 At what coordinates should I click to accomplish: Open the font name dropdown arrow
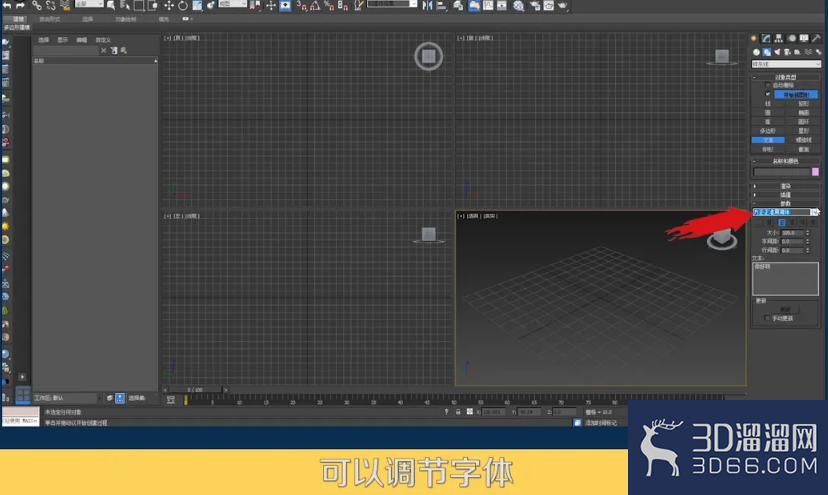coord(815,212)
